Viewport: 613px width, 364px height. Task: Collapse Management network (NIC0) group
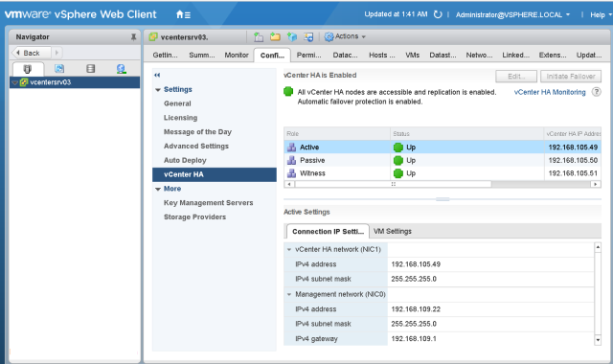289,294
